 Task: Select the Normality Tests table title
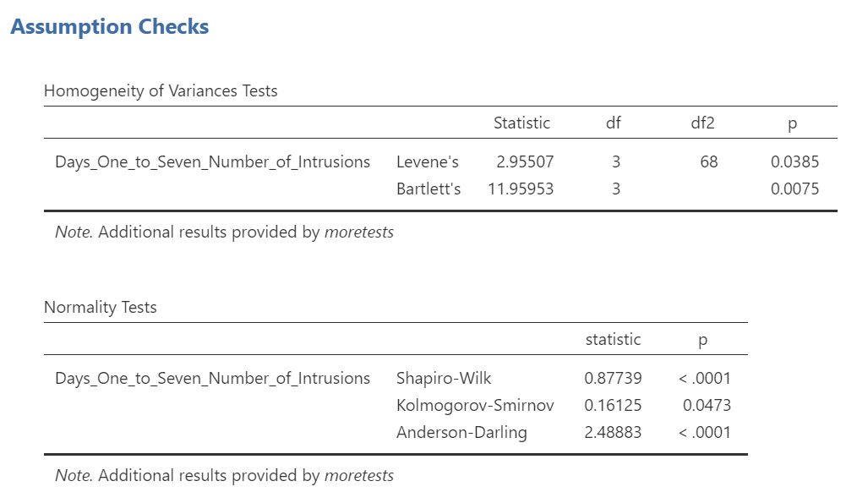click(x=101, y=308)
